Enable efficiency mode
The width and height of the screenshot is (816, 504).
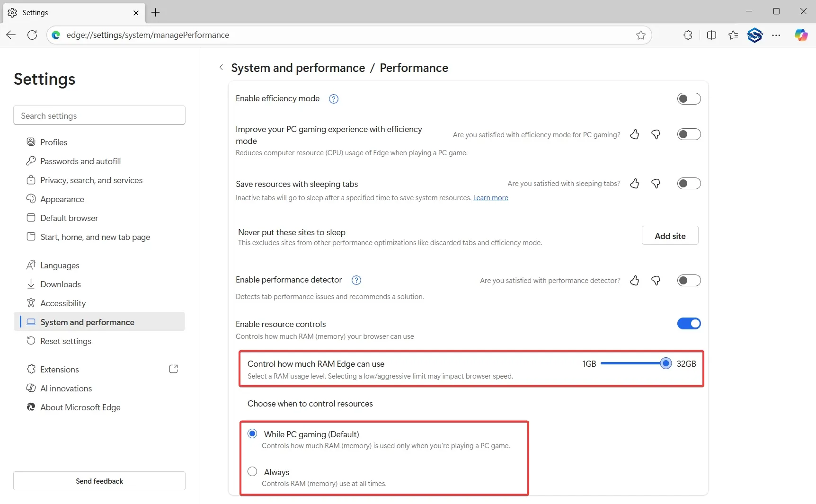pyautogui.click(x=689, y=98)
